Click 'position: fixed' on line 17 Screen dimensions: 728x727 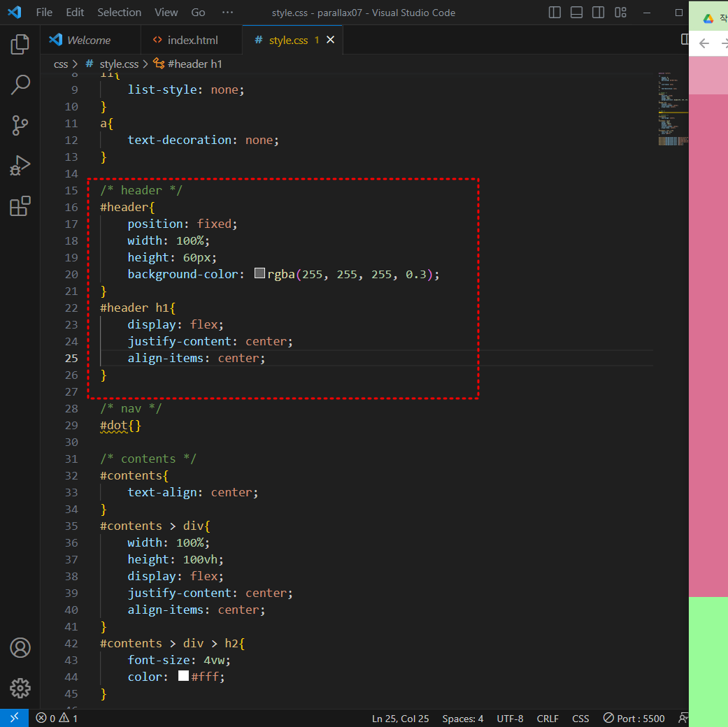[179, 224]
